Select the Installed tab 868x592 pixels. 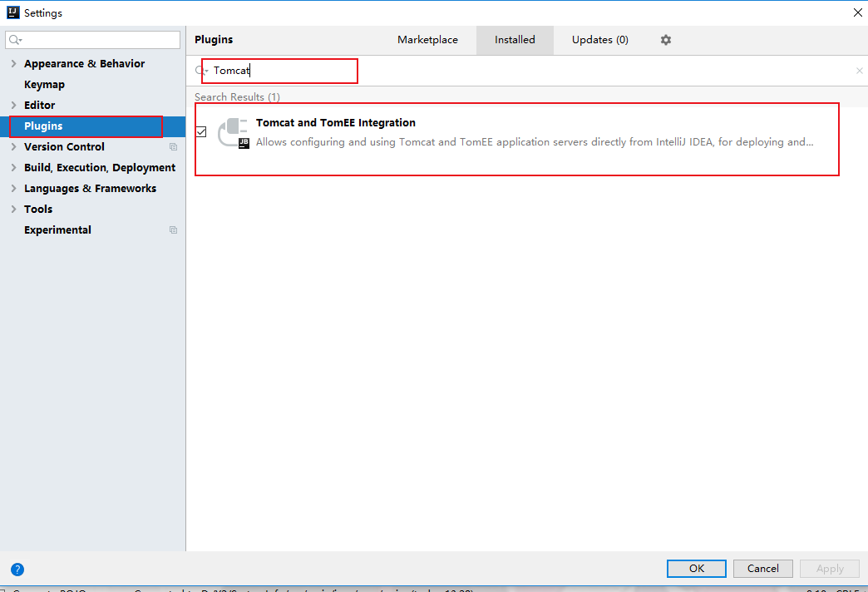(515, 40)
